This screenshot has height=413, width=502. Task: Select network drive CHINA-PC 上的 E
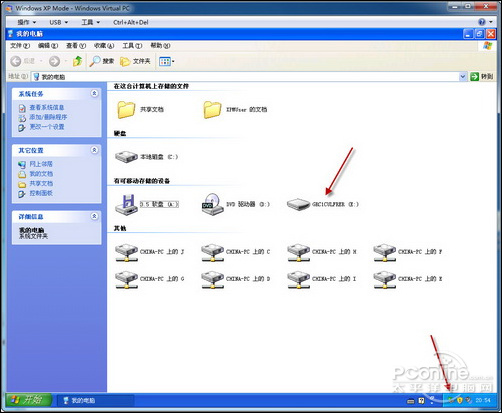[x=385, y=279]
